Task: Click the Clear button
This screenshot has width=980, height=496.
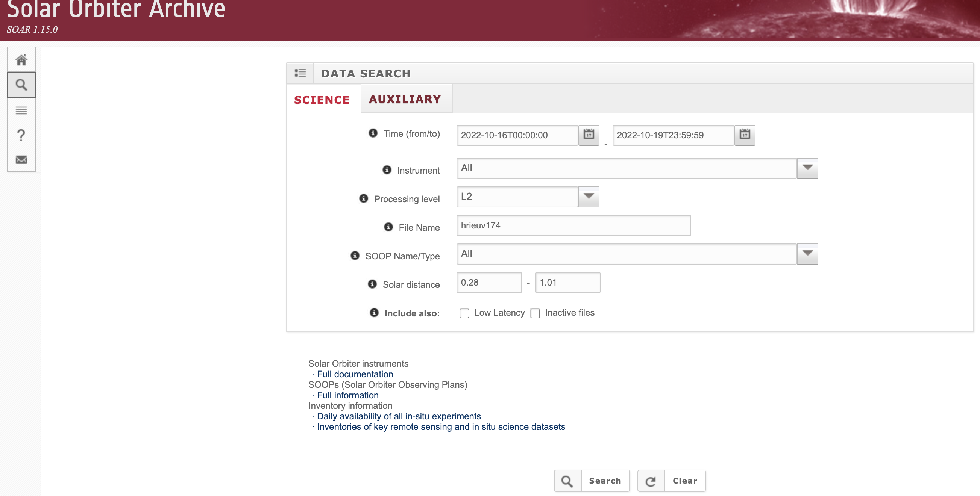Action: [672, 481]
